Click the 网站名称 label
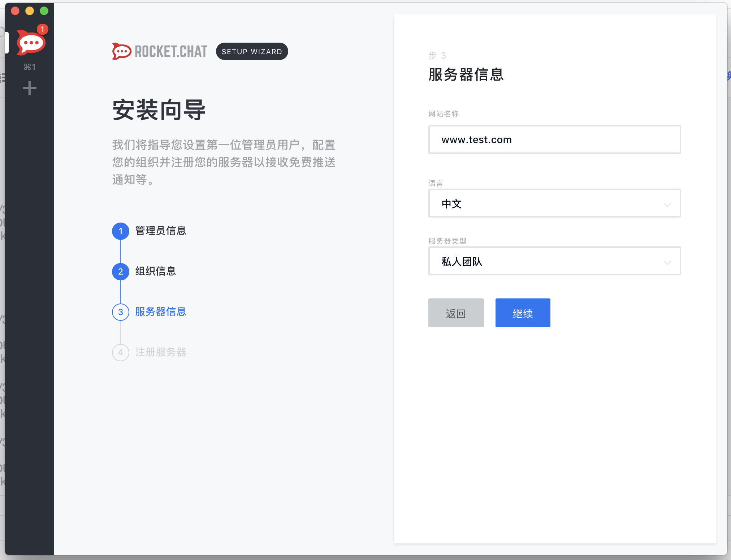This screenshot has width=731, height=560. (x=444, y=114)
